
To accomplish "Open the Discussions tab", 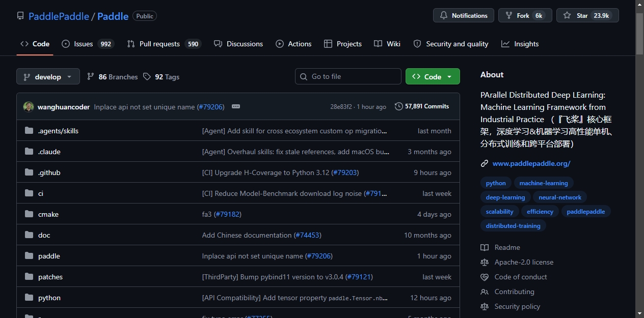I will (x=238, y=44).
